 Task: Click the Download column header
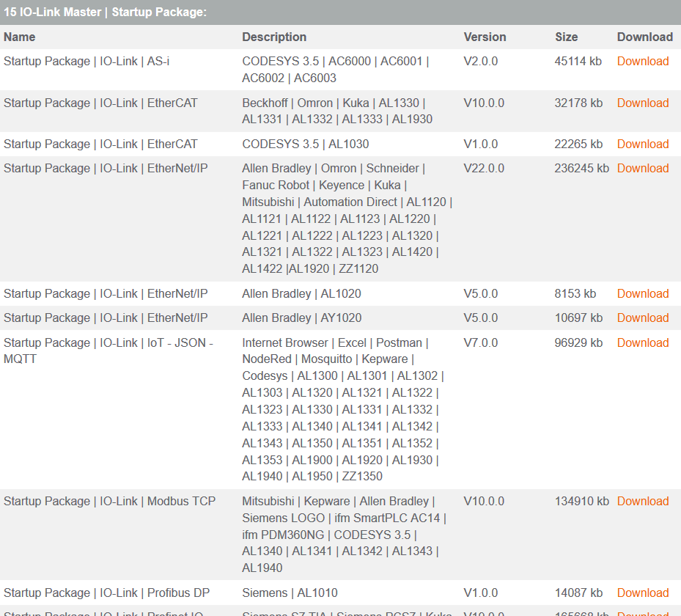point(644,37)
